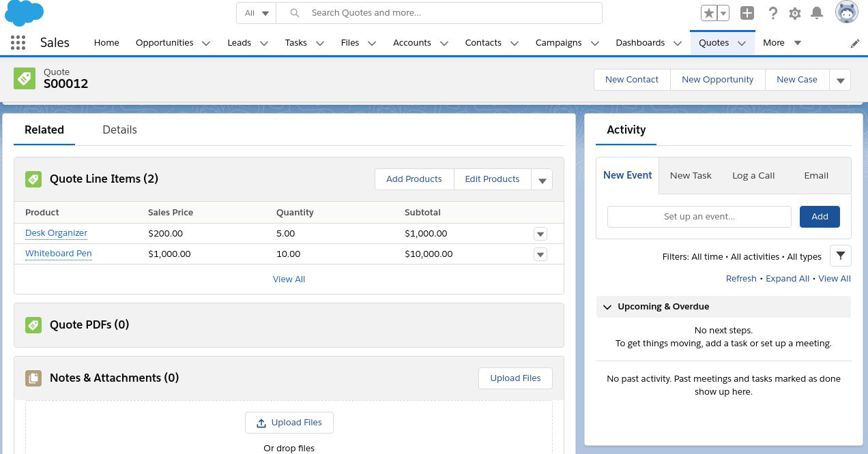Click the Salesforce cloud logo
This screenshot has height=454, width=868.
pos(24,13)
